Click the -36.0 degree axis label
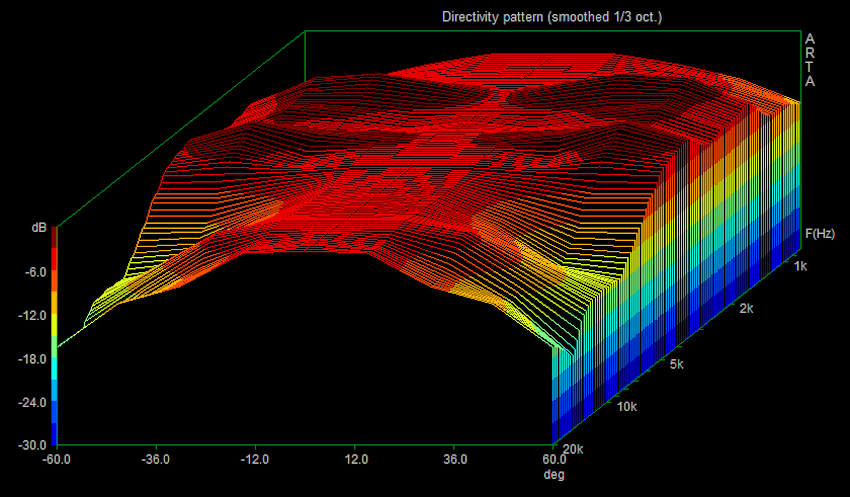The width and height of the screenshot is (850, 497). [x=155, y=459]
